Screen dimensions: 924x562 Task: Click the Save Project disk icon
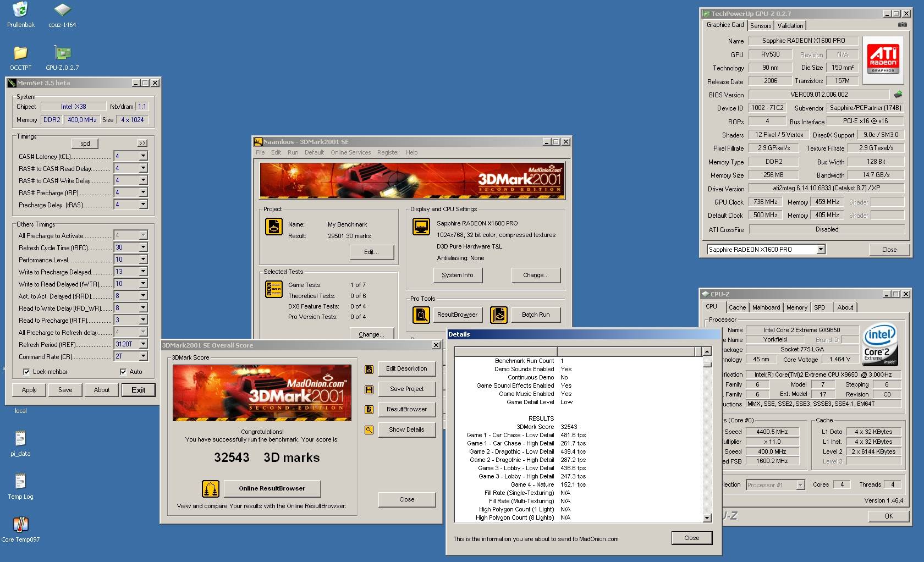tap(369, 390)
